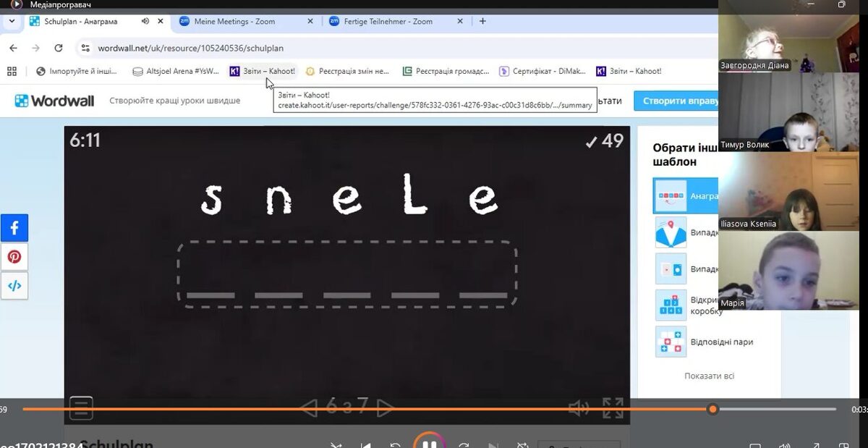This screenshot has height=448, width=868.
Task: Toggle fullscreen for the Wordwall game
Action: [613, 408]
